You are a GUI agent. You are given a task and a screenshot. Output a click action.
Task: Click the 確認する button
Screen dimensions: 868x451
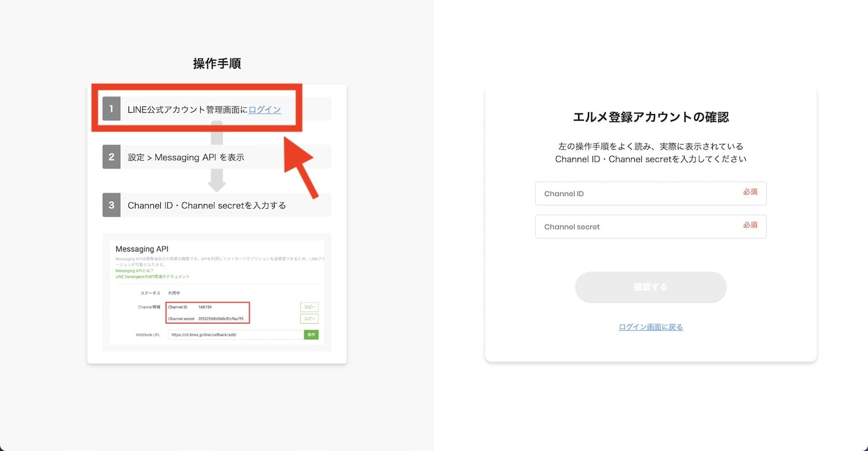(x=650, y=287)
